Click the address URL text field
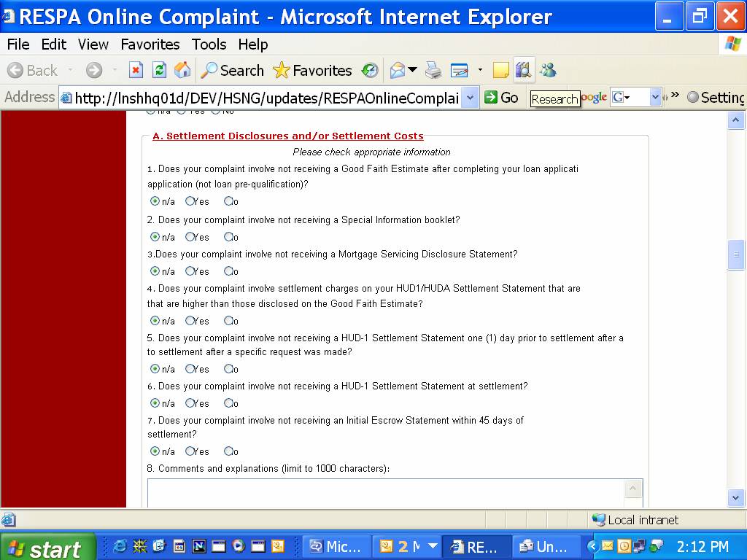 pyautogui.click(x=267, y=98)
